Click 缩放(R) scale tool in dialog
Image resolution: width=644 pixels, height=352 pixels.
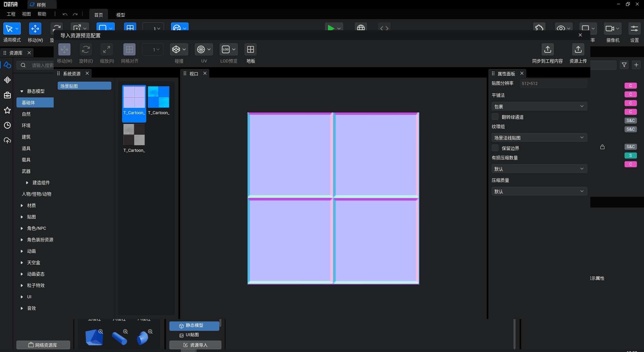107,49
